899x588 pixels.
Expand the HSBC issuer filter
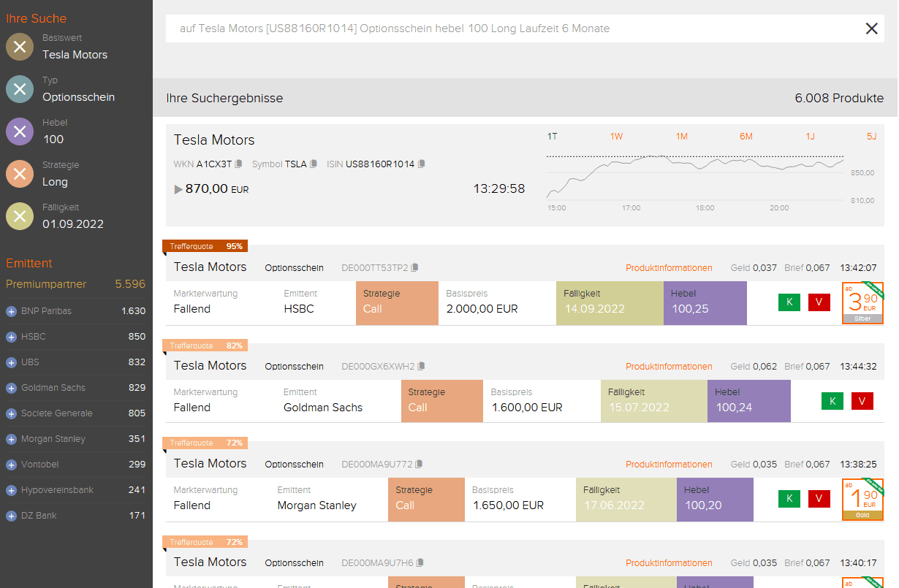tap(11, 337)
